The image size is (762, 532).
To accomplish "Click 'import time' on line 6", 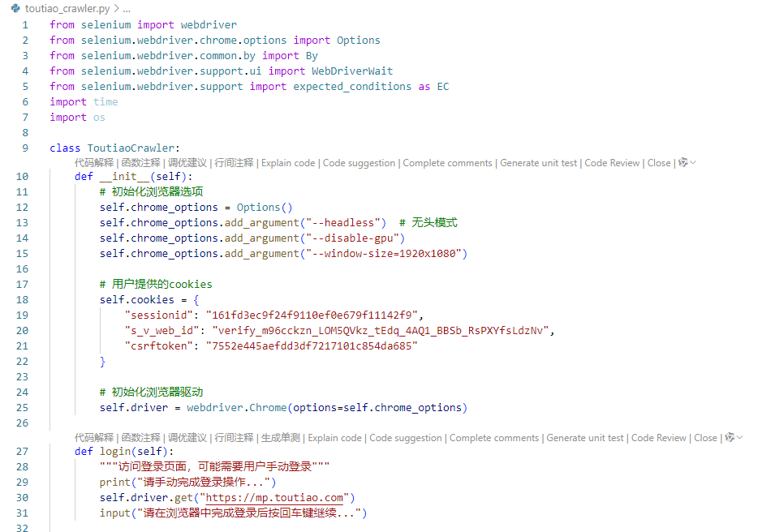I will click(84, 102).
